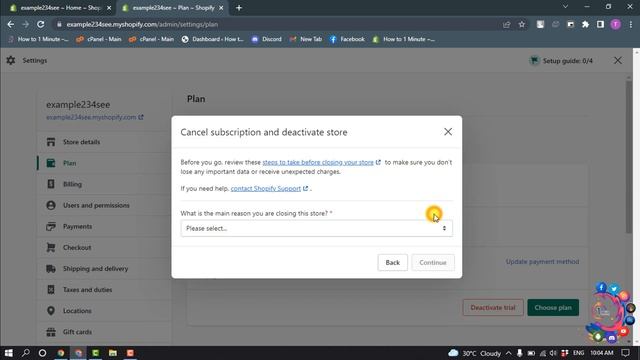Open Users and permissions settings
This screenshot has width=640, height=360.
click(x=96, y=205)
